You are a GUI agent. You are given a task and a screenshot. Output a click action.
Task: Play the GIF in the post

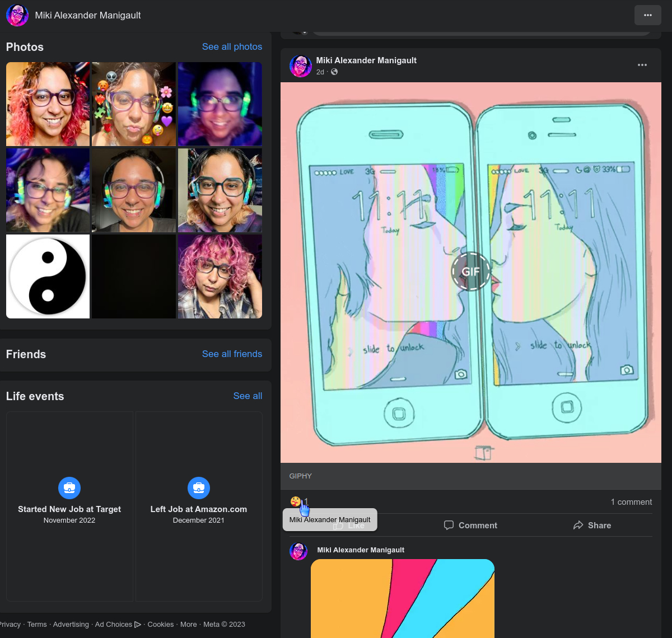[x=470, y=271]
